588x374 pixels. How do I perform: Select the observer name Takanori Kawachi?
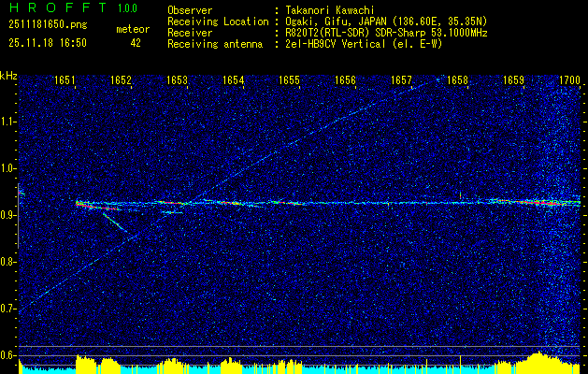tap(330, 10)
